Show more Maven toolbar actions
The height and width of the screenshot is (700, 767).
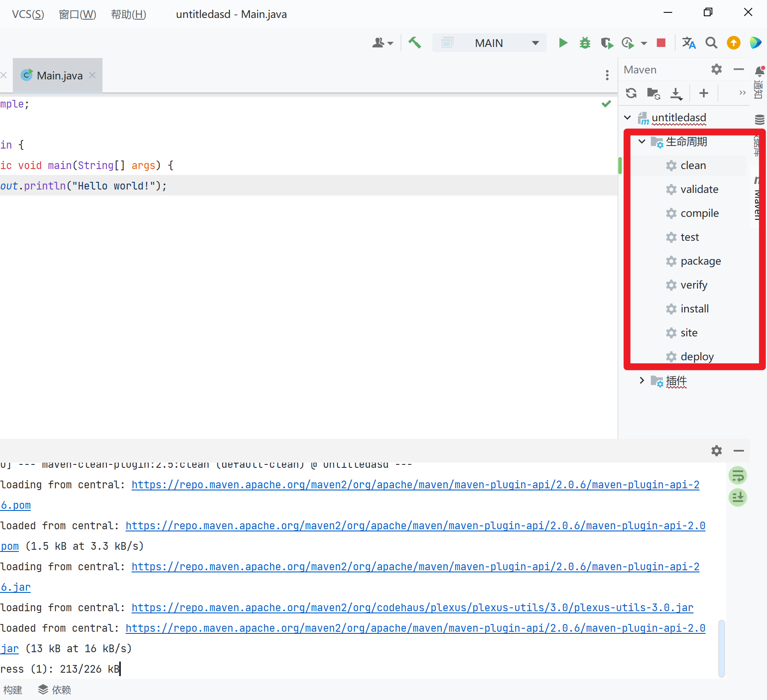pyautogui.click(x=742, y=93)
